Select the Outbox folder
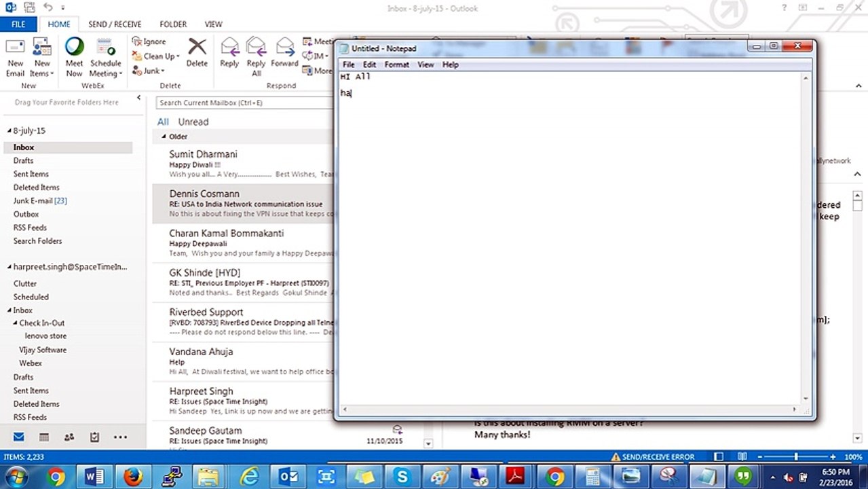Screen dimensions: 868x489 26,214
